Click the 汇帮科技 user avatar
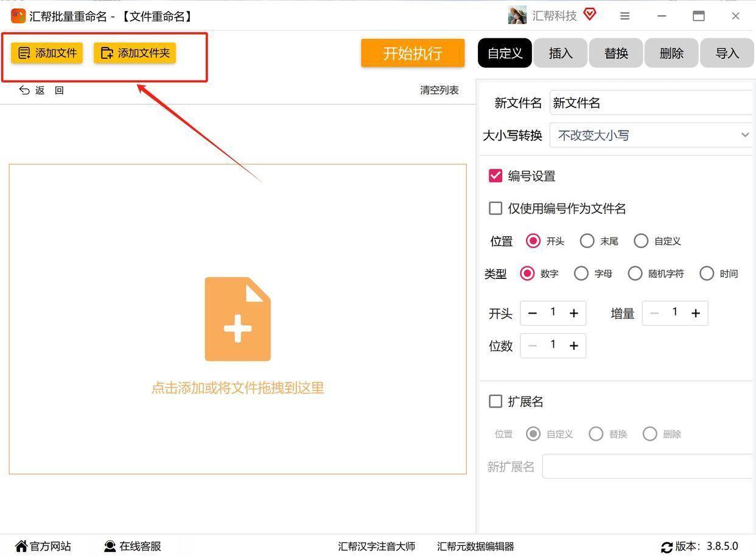The image size is (756, 558). tap(517, 16)
